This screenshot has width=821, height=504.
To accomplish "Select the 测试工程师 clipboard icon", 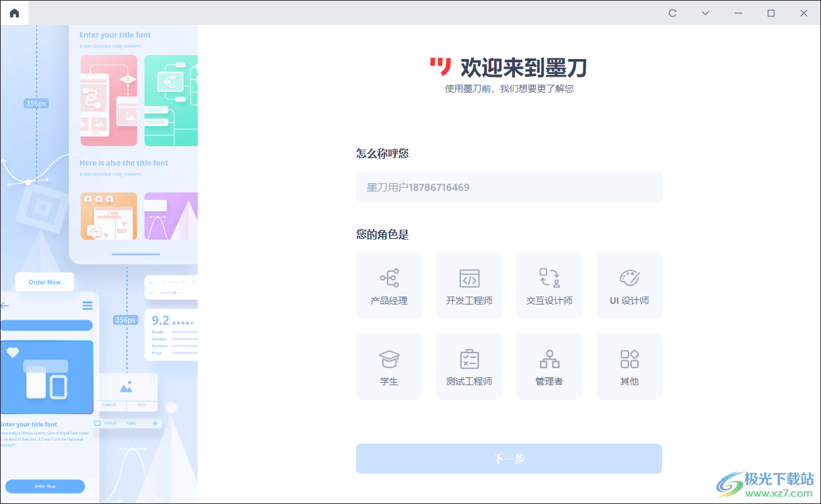I will click(x=469, y=357).
